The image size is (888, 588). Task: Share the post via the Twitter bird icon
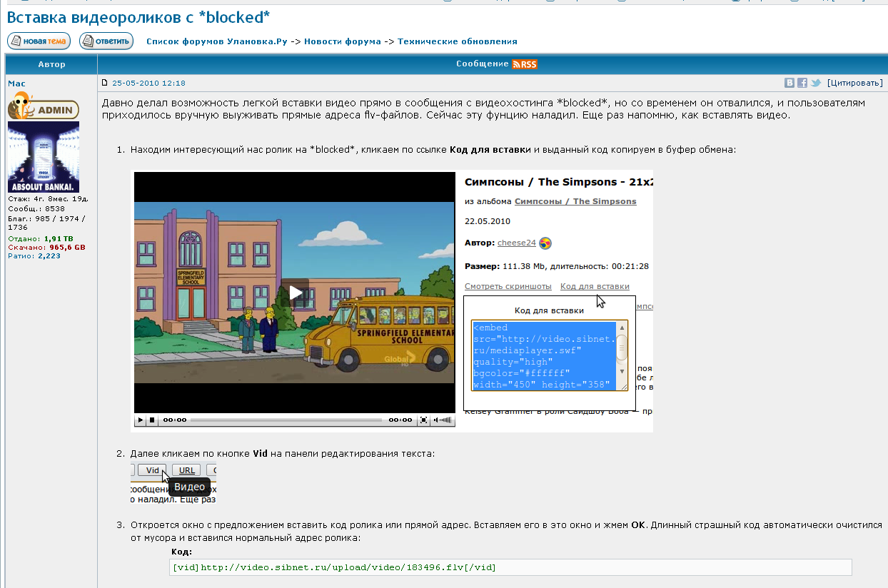pyautogui.click(x=815, y=82)
